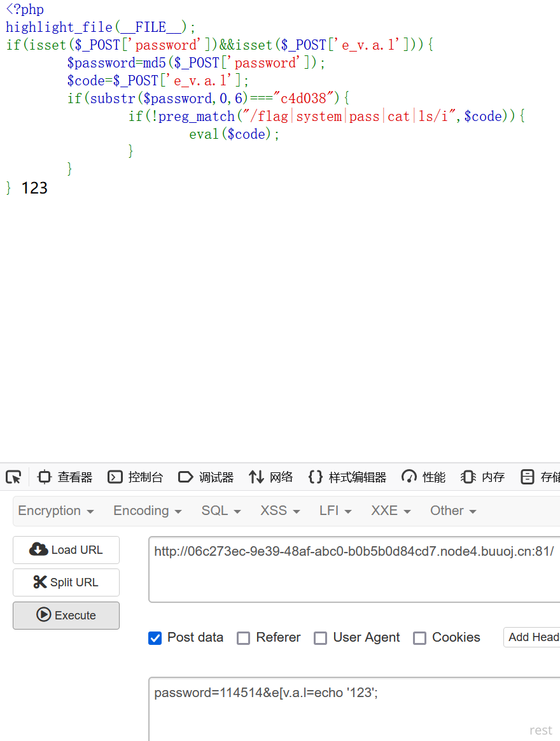
Task: Click the URL input text area
Action: pos(354,570)
